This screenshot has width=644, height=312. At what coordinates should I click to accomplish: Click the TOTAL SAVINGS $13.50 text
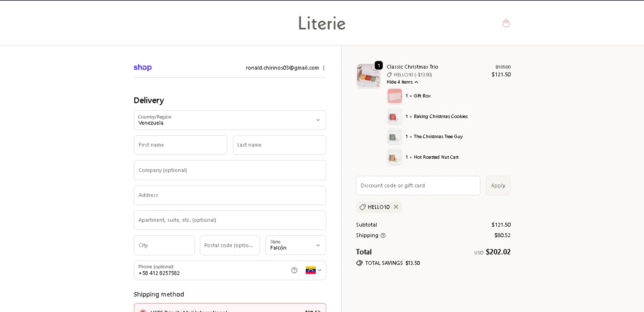(x=392, y=263)
